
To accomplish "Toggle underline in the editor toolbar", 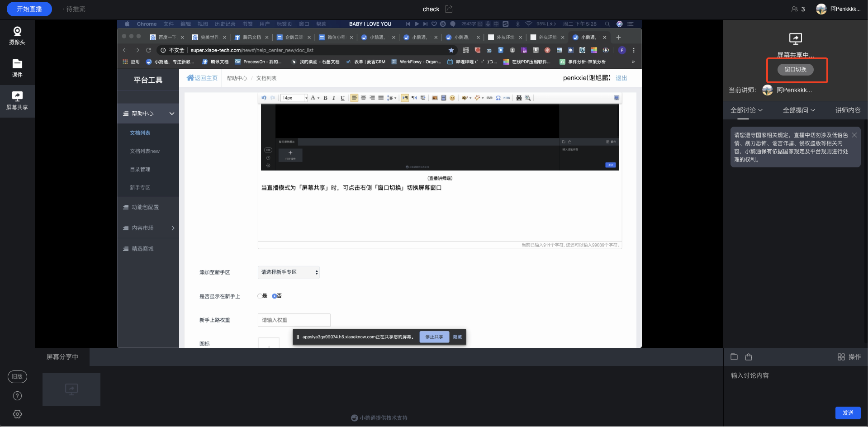I will (342, 98).
